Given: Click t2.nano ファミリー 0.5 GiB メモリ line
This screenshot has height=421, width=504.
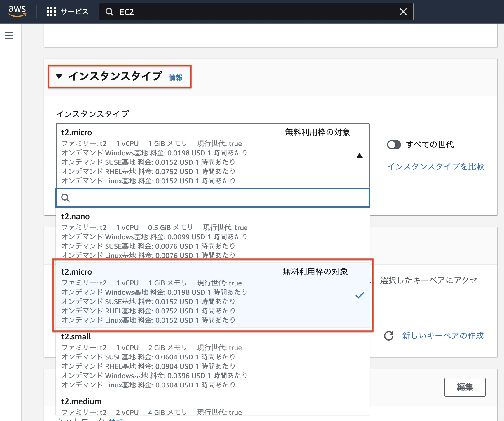Looking at the screenshot, I should click(154, 227).
